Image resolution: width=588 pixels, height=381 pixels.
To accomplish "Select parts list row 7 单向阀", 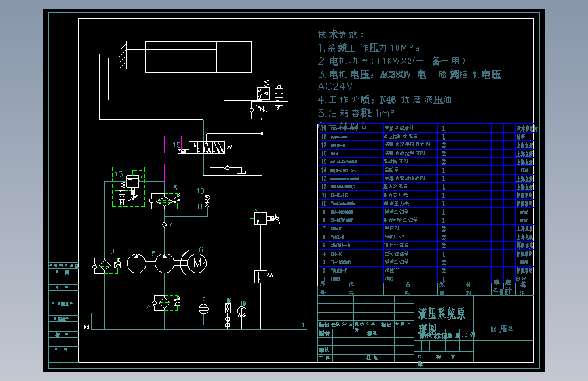I will tap(426, 228).
